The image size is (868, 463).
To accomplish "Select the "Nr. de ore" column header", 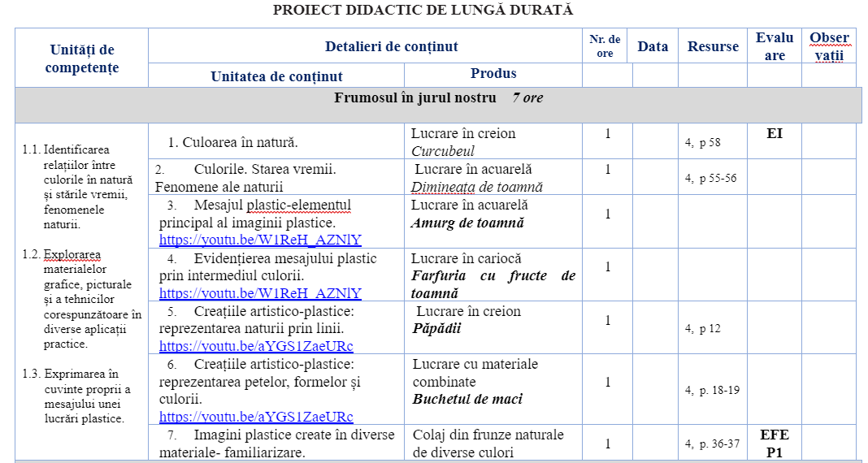I will pyautogui.click(x=605, y=46).
